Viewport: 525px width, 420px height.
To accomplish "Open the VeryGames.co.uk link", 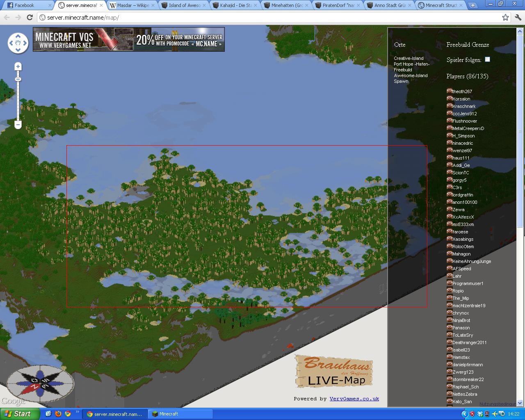I will tap(354, 399).
